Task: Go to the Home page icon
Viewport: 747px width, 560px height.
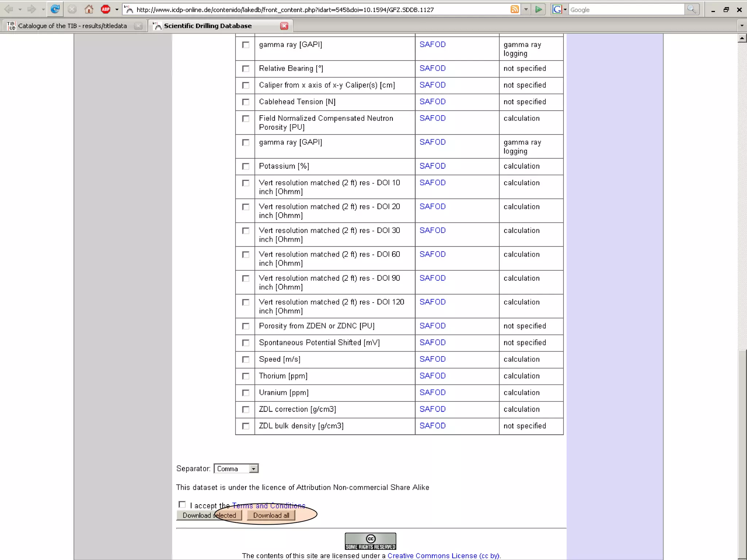Action: point(89,9)
